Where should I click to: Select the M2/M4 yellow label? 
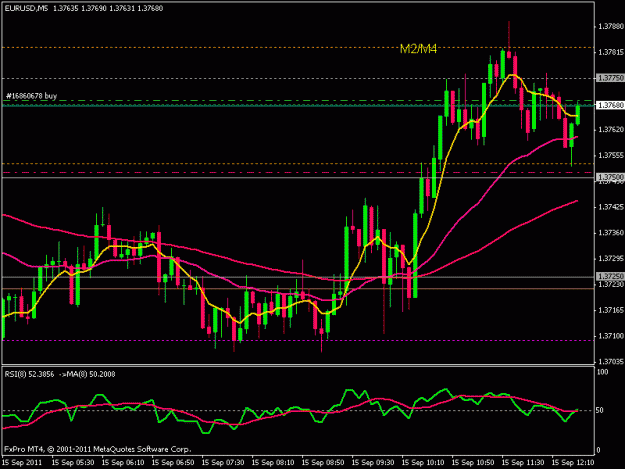click(x=418, y=49)
